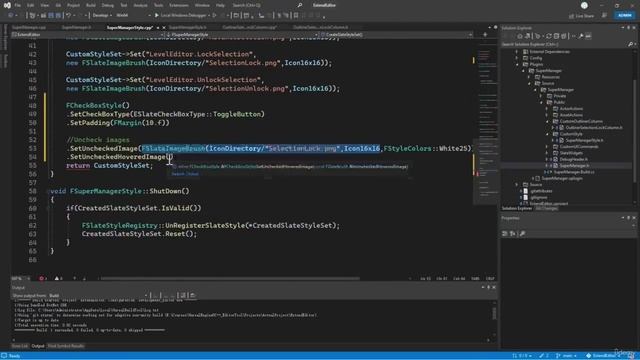The width and height of the screenshot is (640, 360).
Task: Click the pending changes pencil in status bar
Action: click(x=544, y=356)
